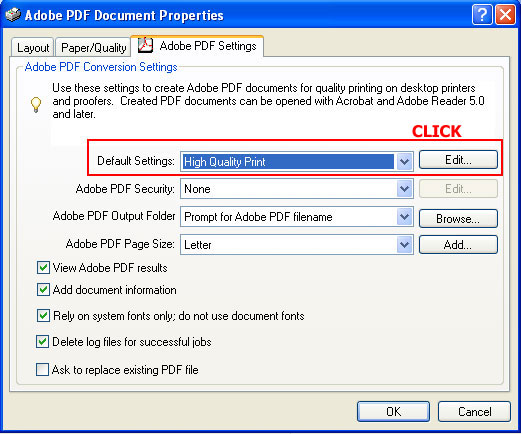This screenshot has width=521, height=434.
Task: Click the printer icon in title bar
Action: pyautogui.click(x=13, y=15)
